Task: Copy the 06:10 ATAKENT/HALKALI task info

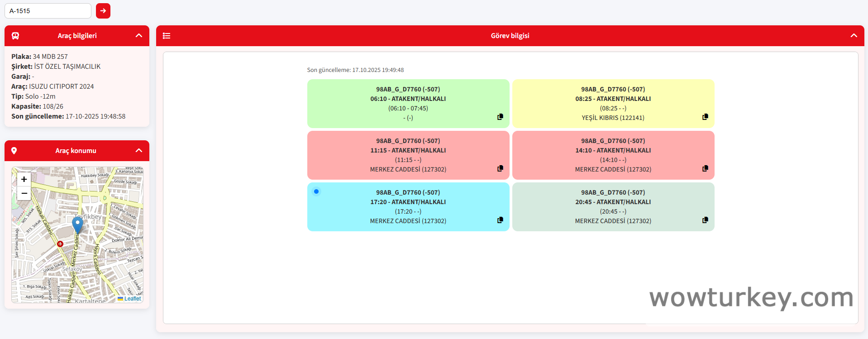Action: (x=500, y=117)
